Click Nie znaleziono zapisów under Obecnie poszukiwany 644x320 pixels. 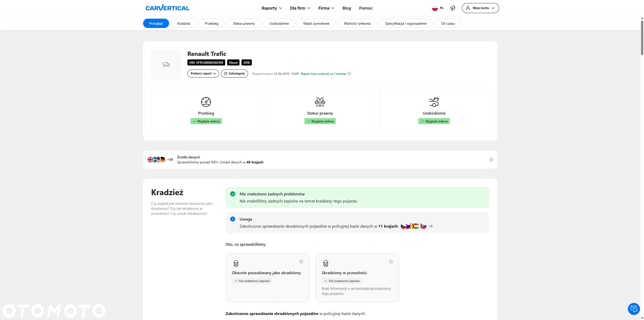click(252, 281)
